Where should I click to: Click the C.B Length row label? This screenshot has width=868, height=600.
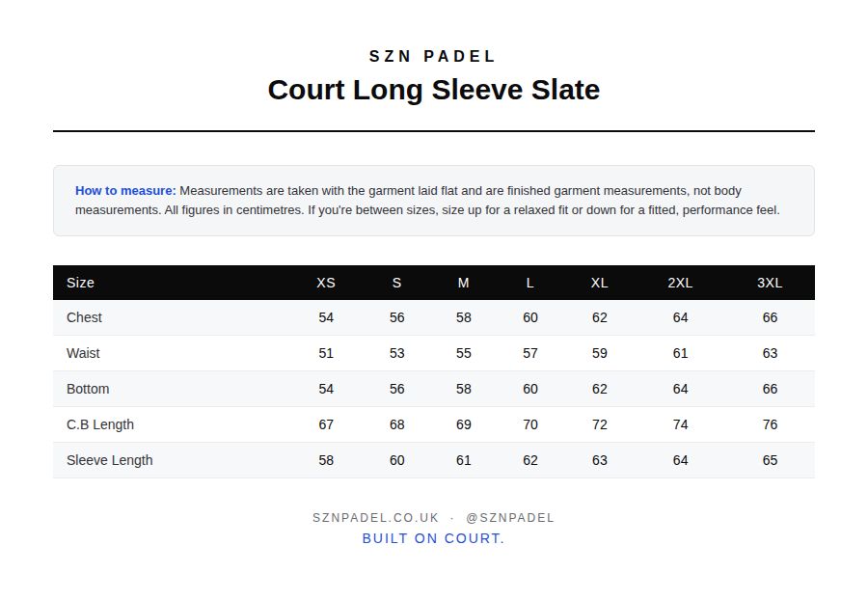(x=100, y=424)
